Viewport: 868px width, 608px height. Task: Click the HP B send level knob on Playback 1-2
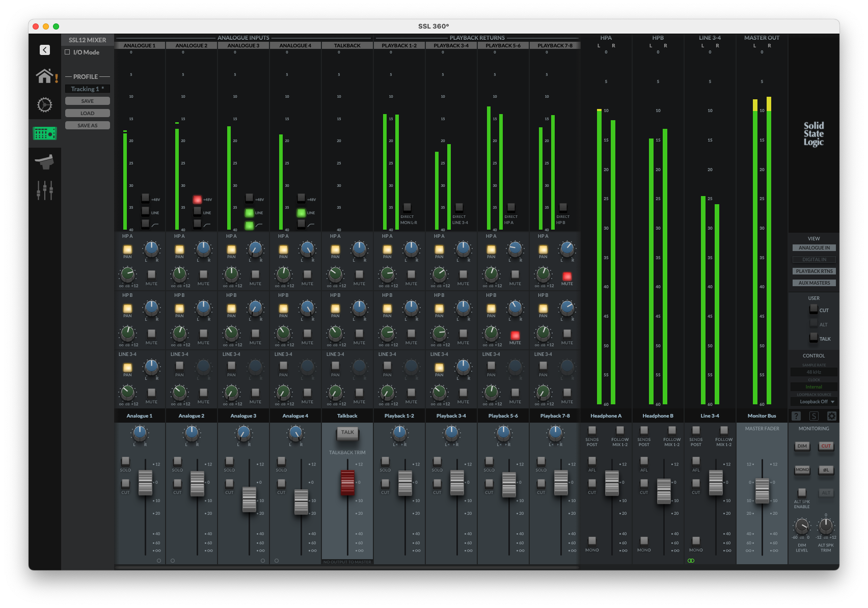click(x=387, y=334)
